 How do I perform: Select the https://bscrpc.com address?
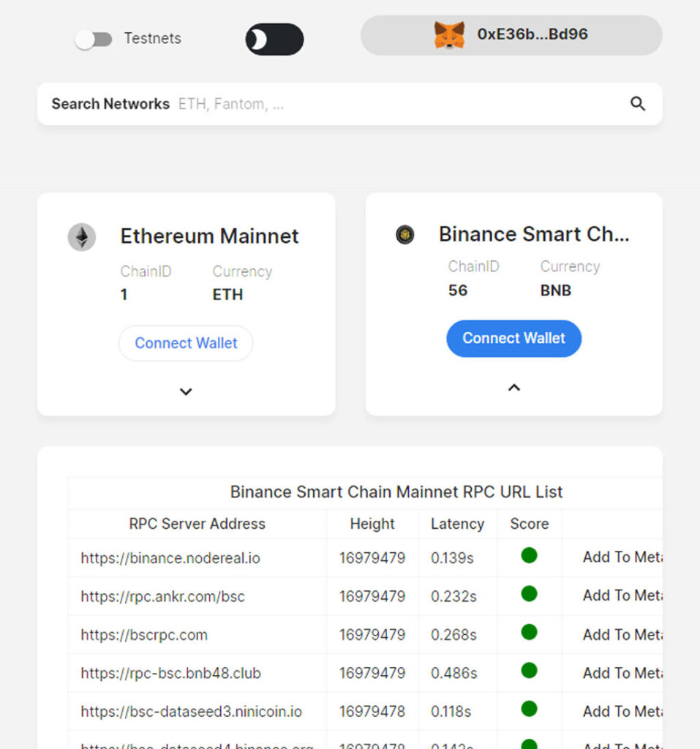[144, 635]
